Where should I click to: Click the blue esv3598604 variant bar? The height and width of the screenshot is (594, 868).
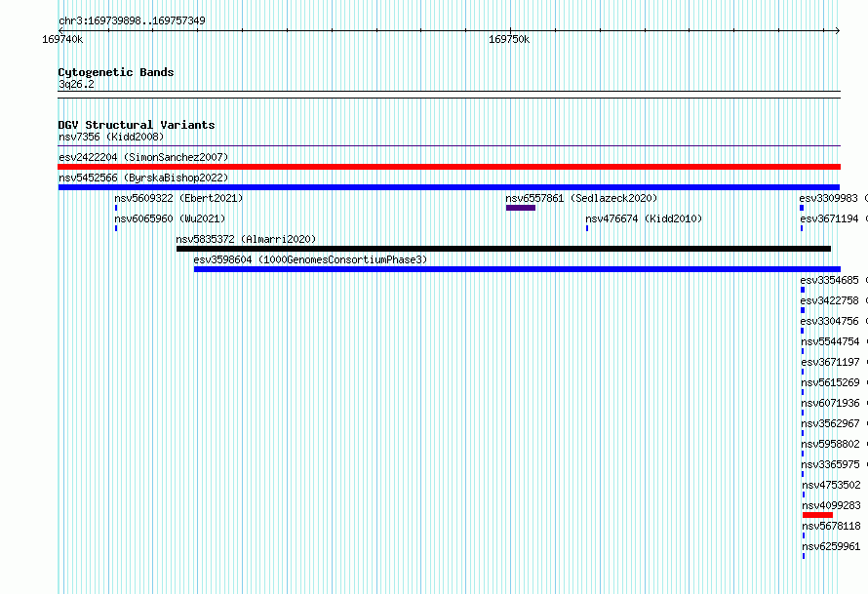[517, 269]
